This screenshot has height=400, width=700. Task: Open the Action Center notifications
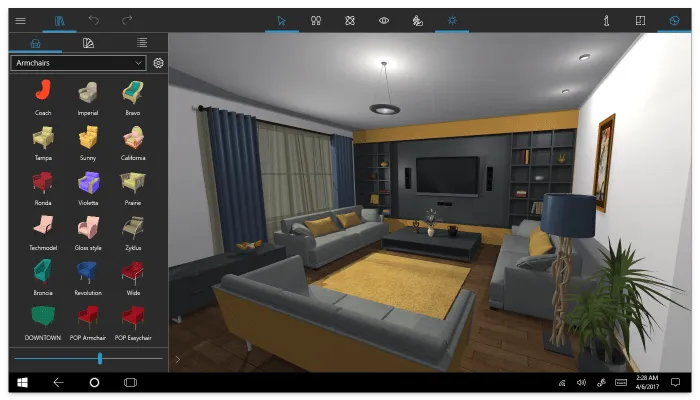(x=675, y=383)
